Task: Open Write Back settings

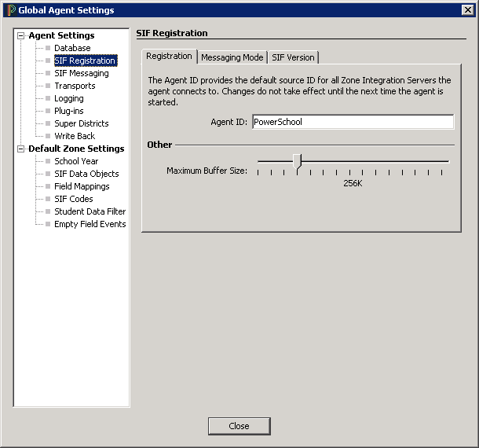Action: 75,136
